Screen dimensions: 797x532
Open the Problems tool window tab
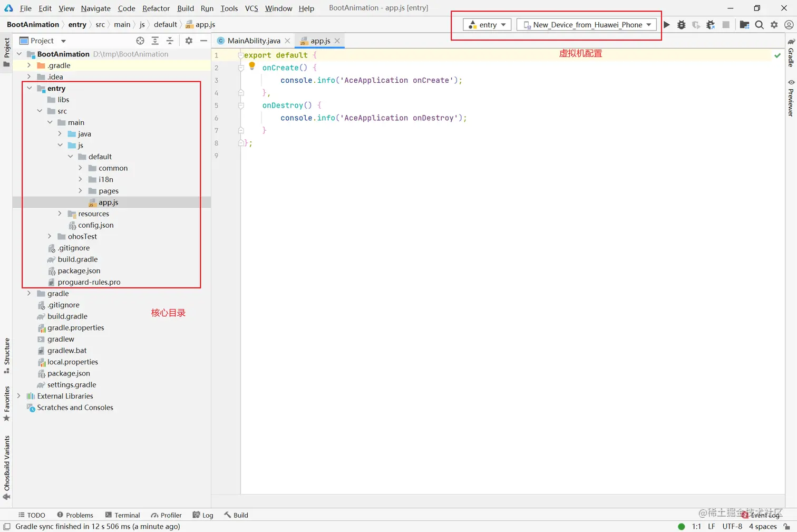[x=75, y=515]
